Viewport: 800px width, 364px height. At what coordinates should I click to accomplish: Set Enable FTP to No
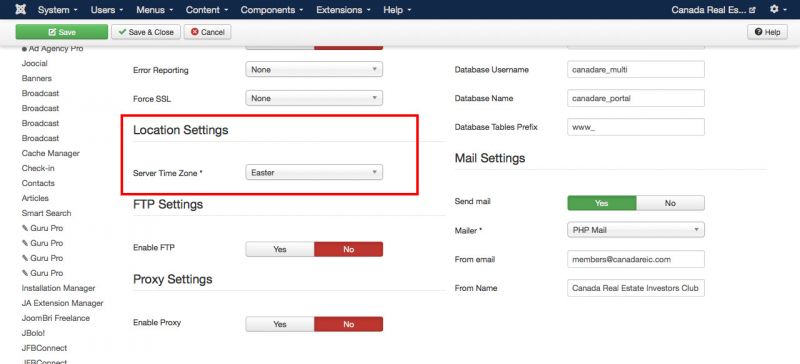click(x=348, y=249)
